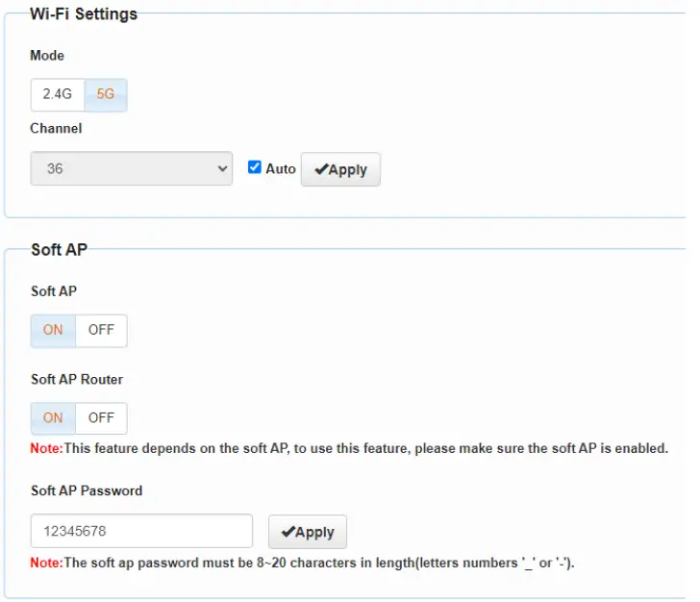700x602 pixels.
Task: Click checkmark icon on channel Apply button
Action: point(321,169)
